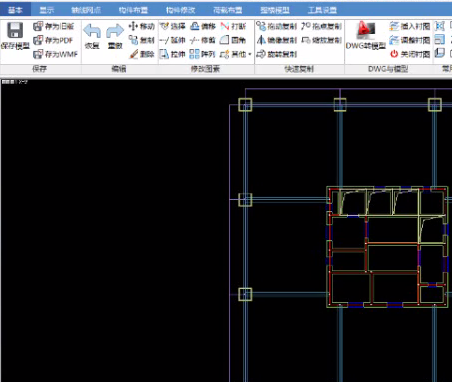
Task: Pick the 圆角 fillet tool
Action: (233, 40)
